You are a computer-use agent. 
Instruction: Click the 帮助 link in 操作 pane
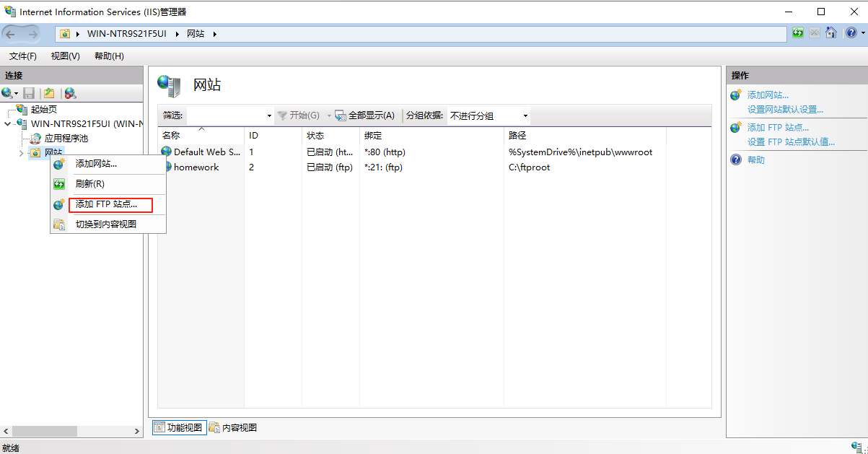click(x=756, y=160)
